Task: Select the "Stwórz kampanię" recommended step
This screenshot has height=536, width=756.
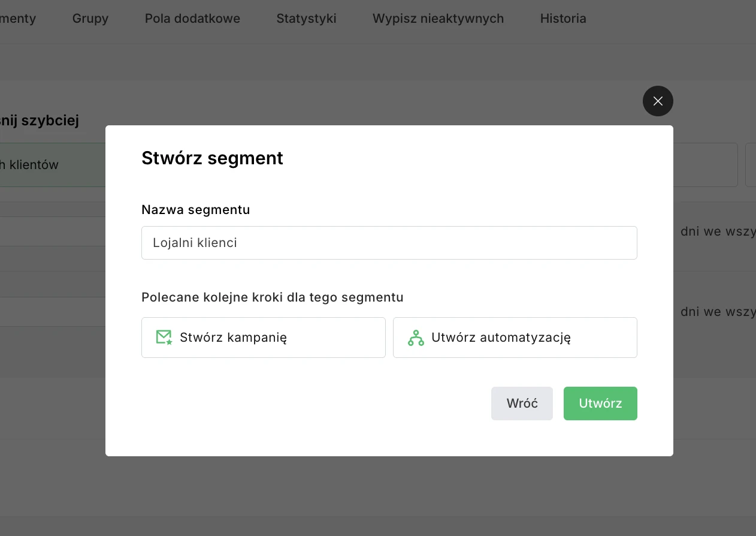Action: point(264,337)
